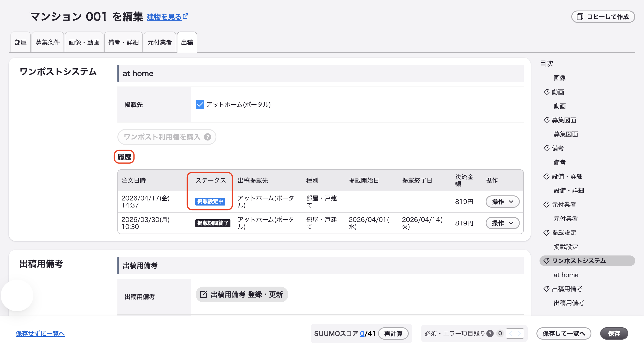Viewport: 644px width, 351px height.
Task: Click the 決済金額 column header
Action: (x=464, y=181)
